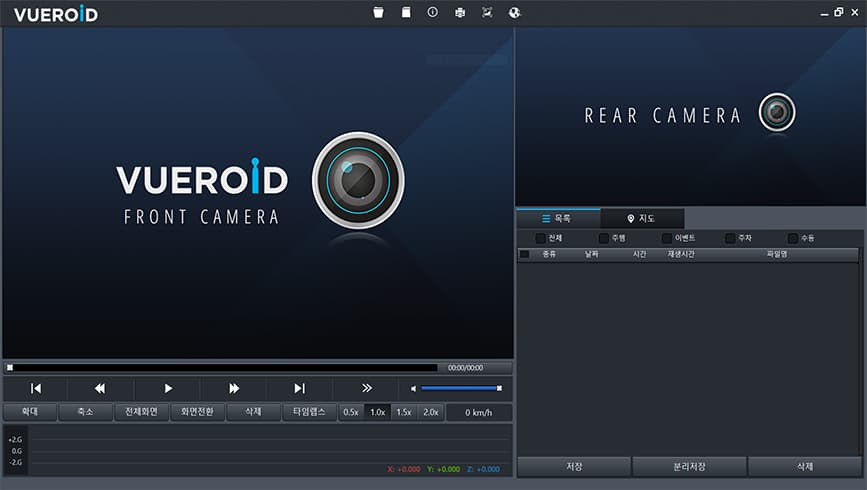This screenshot has width=867, height=490.
Task: Set playback speed to 0.5x
Action: tap(351, 413)
